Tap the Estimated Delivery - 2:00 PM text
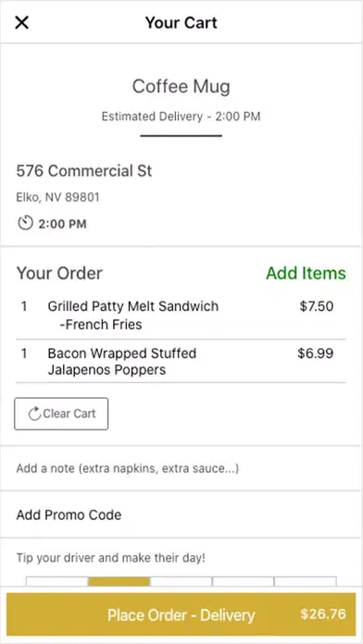363x644 pixels. click(181, 117)
